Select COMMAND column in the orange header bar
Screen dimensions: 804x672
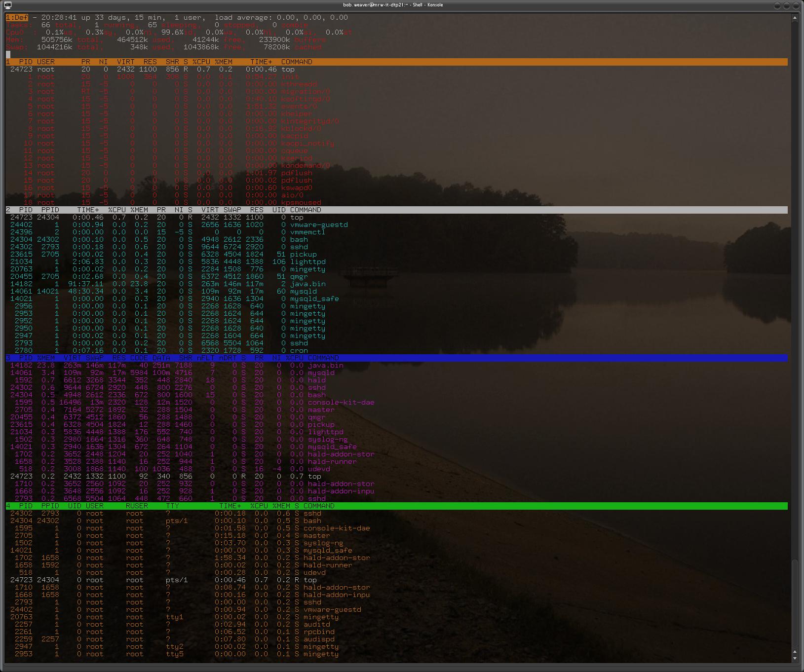tap(296, 62)
